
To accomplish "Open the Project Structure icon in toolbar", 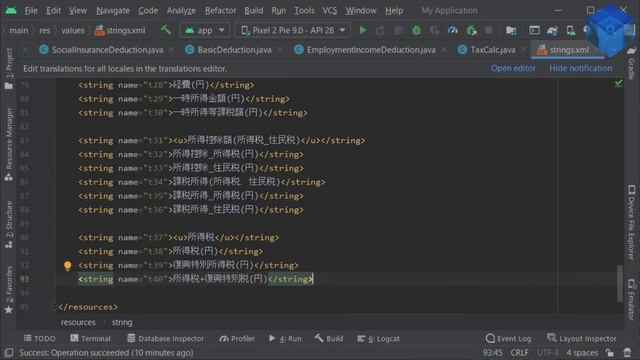I will click(511, 30).
